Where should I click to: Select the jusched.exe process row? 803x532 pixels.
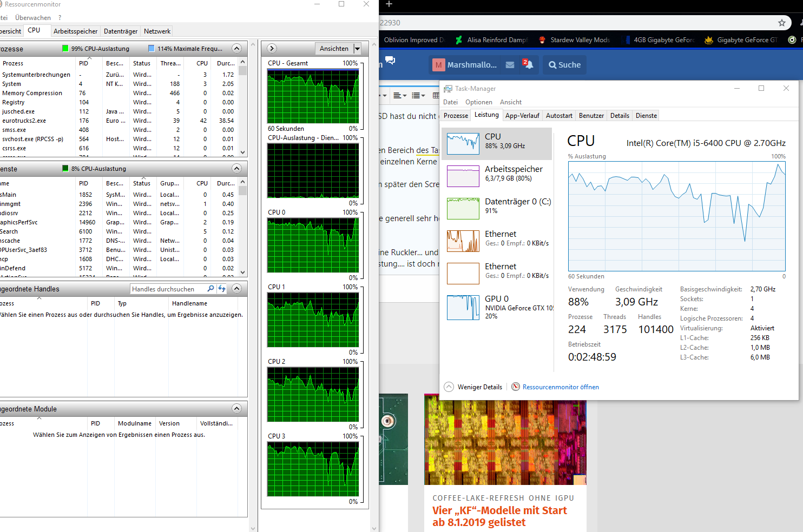point(119,111)
